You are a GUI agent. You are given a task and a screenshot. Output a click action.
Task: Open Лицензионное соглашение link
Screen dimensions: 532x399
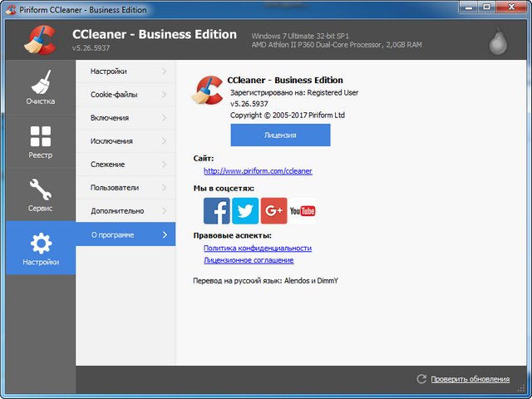[249, 260]
